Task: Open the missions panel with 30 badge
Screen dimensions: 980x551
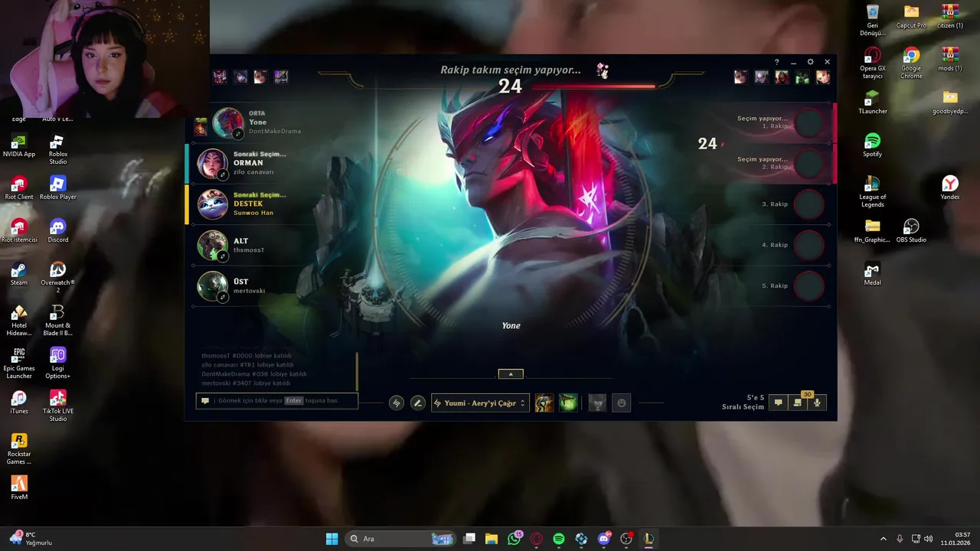Action: tap(798, 403)
